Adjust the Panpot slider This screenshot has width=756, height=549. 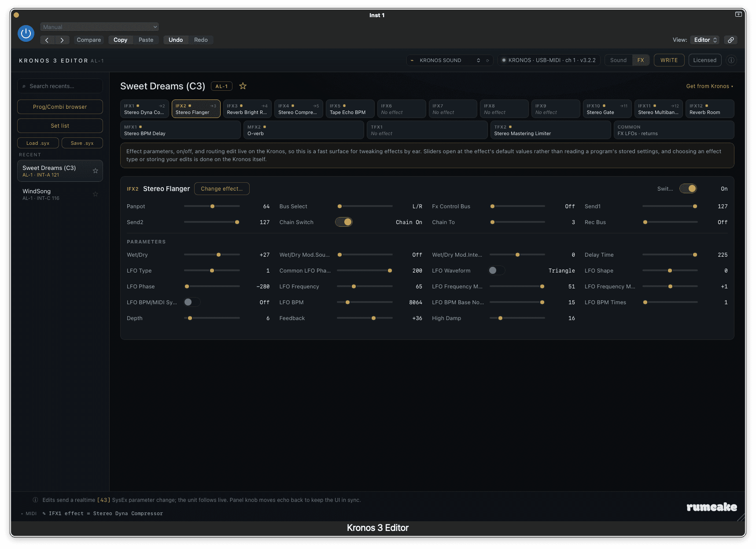coord(212,206)
